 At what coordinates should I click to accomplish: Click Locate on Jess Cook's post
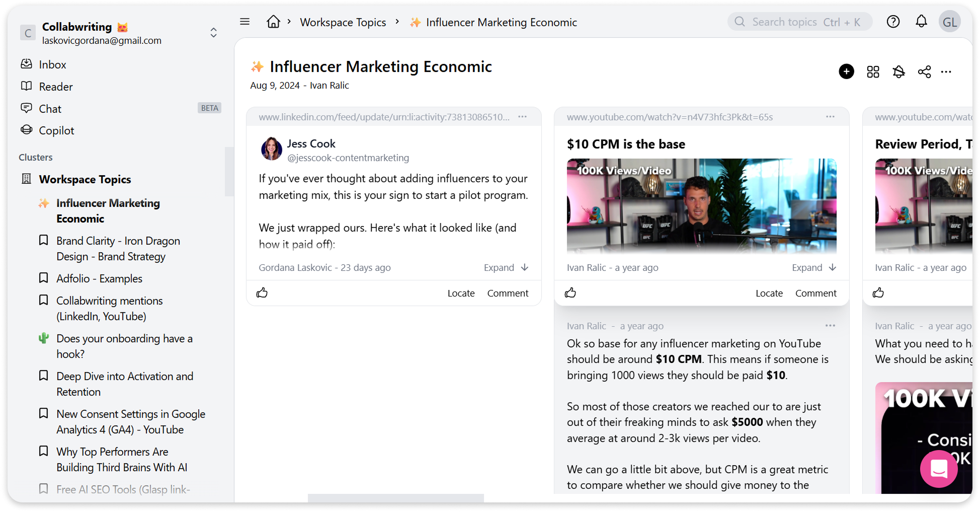[x=460, y=292]
